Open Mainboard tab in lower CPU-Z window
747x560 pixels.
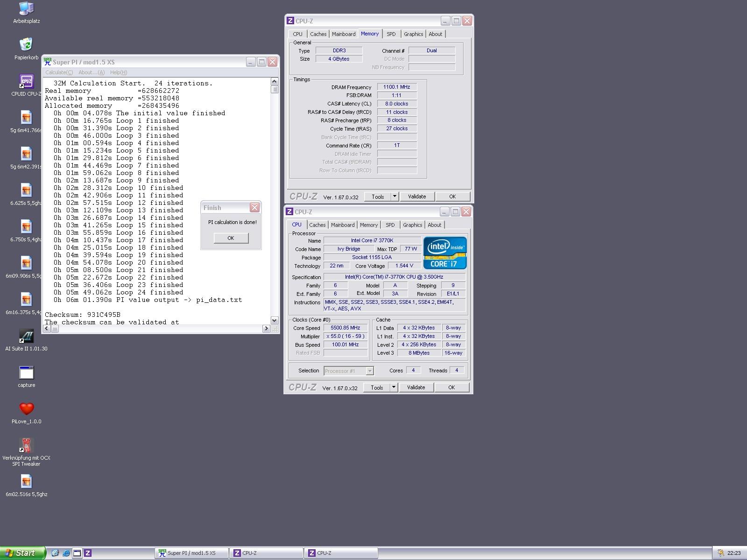coord(343,225)
